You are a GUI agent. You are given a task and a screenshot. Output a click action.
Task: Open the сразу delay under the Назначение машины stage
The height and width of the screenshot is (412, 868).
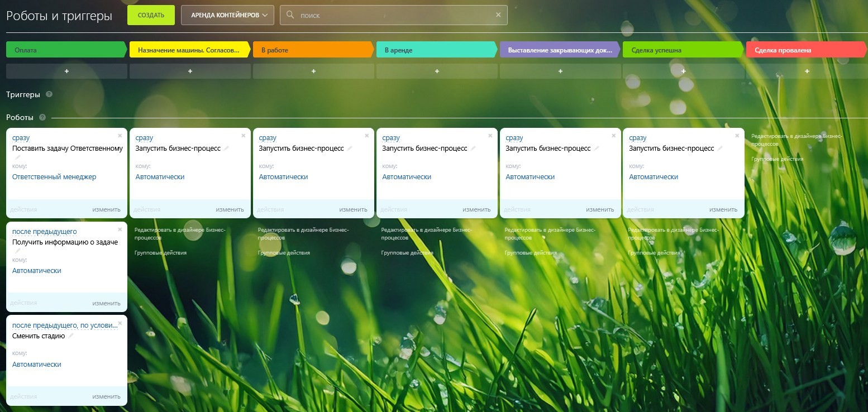click(x=144, y=138)
